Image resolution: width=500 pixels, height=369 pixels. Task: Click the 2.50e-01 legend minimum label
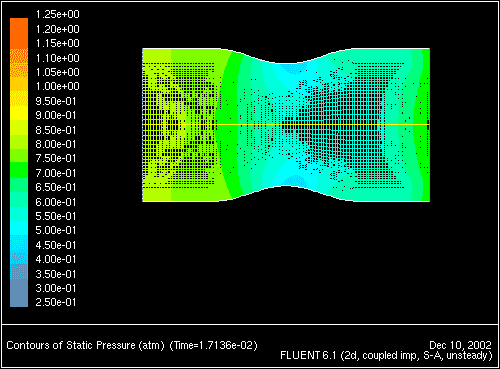pyautogui.click(x=56, y=302)
